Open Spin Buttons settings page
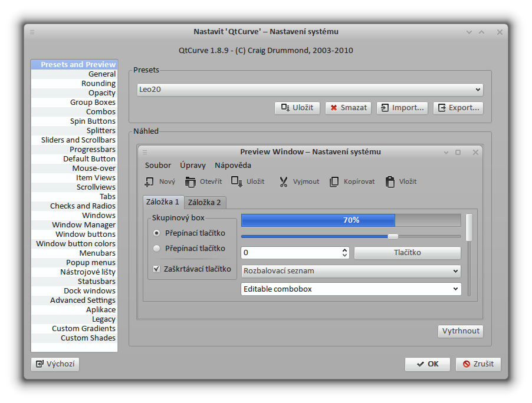 tap(74, 121)
